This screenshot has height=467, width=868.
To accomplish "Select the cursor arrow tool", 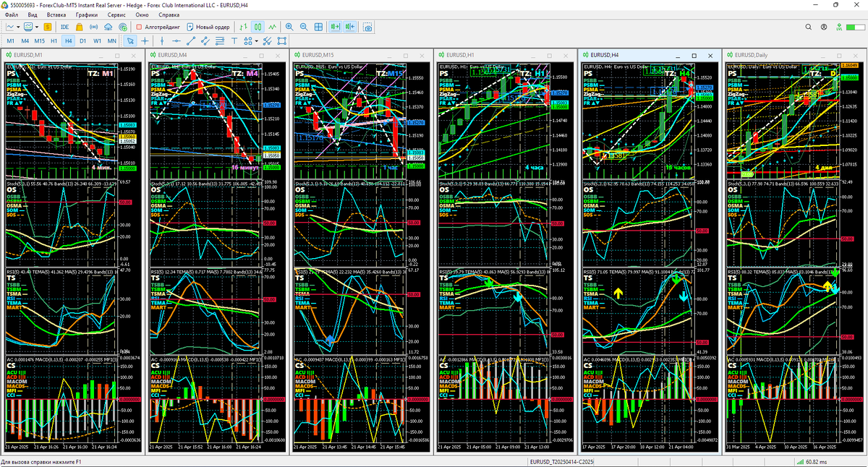I will coord(130,41).
